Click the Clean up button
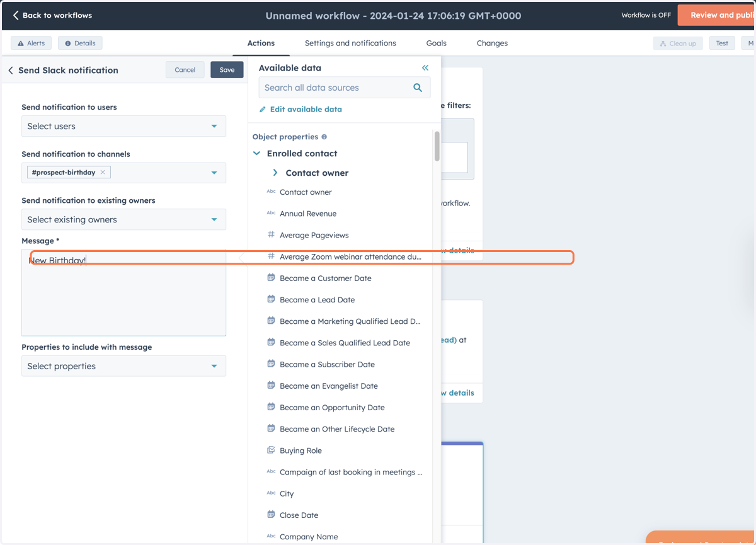This screenshot has height=545, width=756. pos(678,43)
